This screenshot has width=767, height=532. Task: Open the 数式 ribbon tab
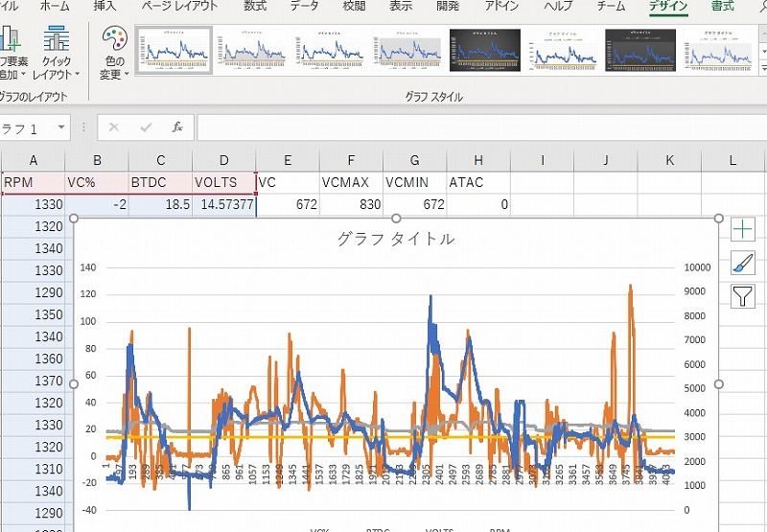(x=255, y=7)
